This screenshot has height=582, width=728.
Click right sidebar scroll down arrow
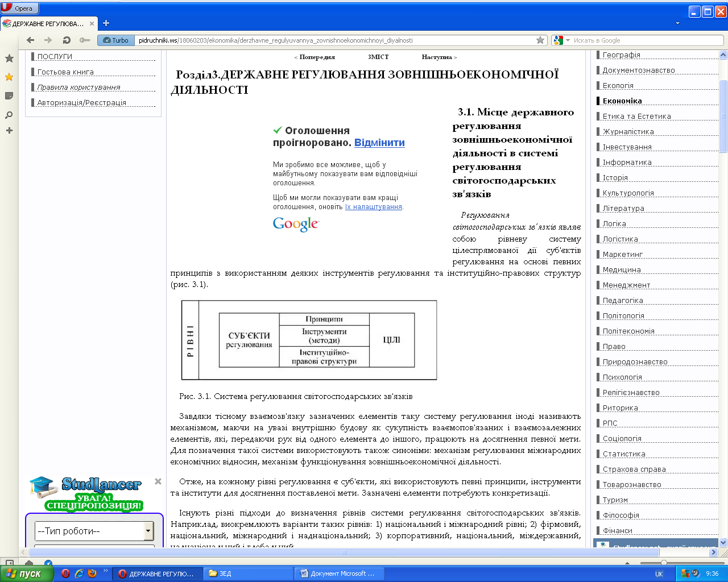[723, 542]
